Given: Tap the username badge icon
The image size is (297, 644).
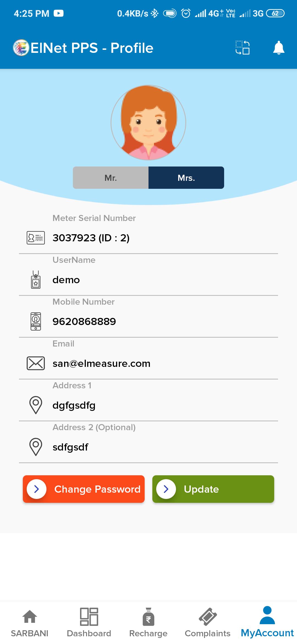Looking at the screenshot, I should (36, 280).
